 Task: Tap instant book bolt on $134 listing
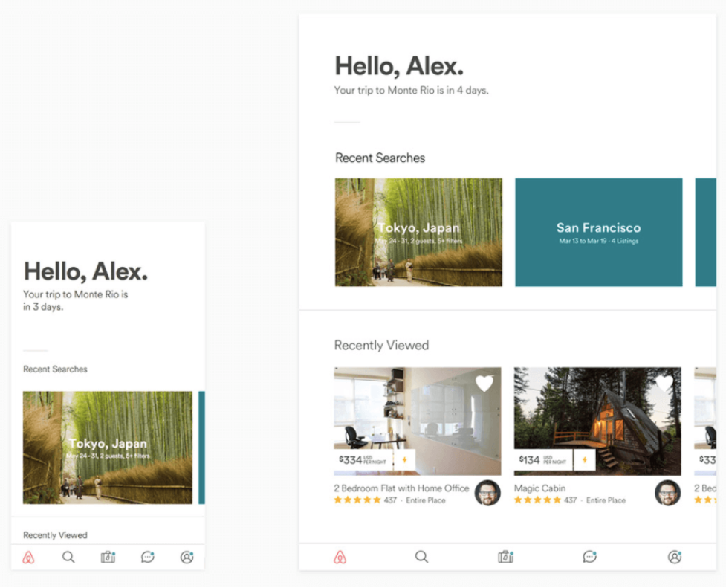(x=584, y=460)
